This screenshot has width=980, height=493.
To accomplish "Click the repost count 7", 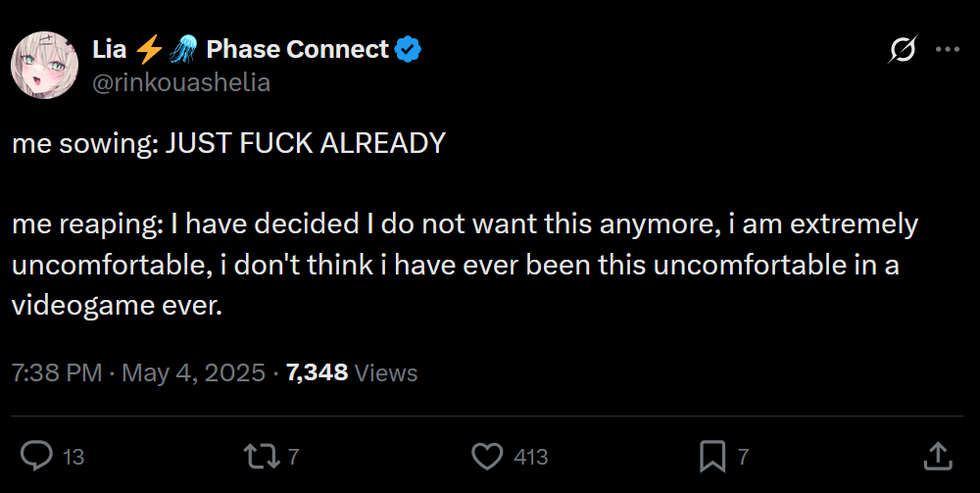I will pos(293,457).
